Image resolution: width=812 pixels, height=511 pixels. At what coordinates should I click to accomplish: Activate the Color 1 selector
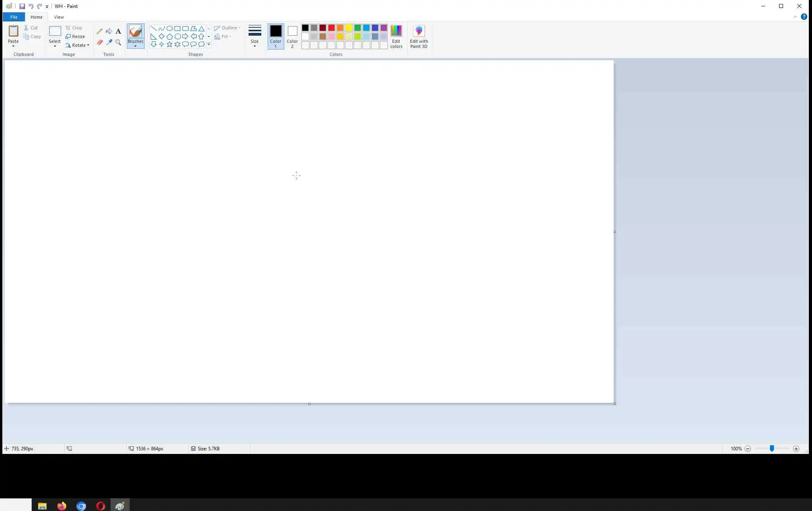(276, 36)
